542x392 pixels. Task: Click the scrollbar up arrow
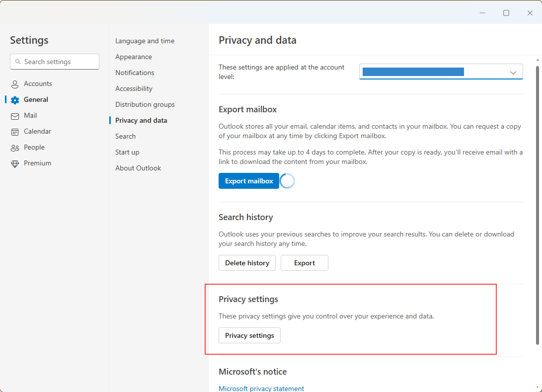tap(538, 60)
